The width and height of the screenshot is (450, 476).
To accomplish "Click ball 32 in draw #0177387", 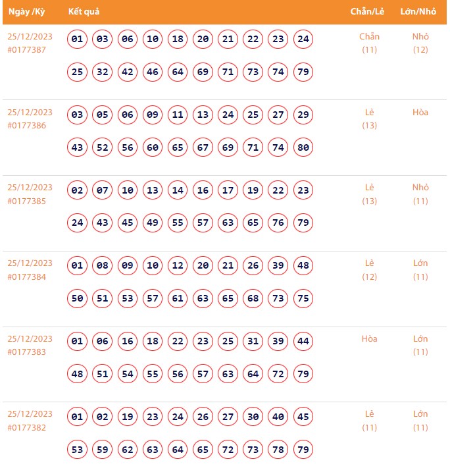I will [x=103, y=72].
